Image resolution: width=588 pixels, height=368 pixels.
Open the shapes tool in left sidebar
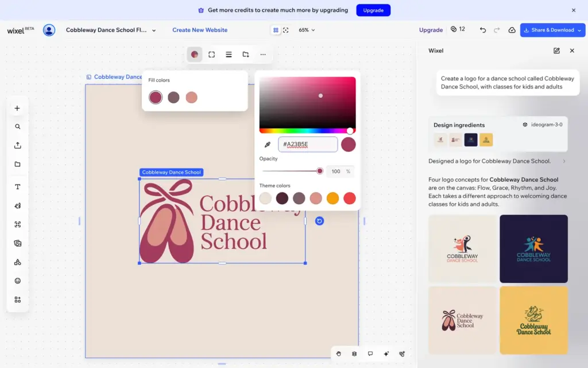[x=18, y=262]
